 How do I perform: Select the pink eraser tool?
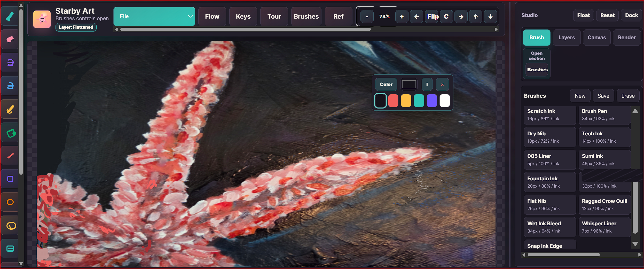point(10,39)
